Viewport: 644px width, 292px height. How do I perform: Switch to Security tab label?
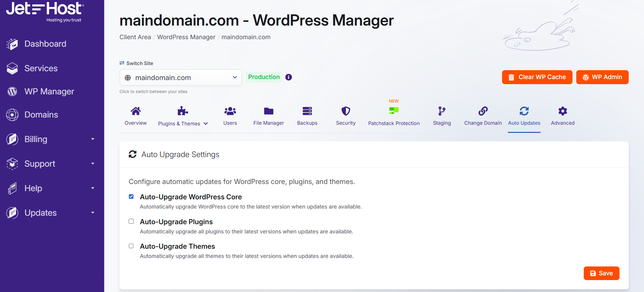pyautogui.click(x=346, y=123)
